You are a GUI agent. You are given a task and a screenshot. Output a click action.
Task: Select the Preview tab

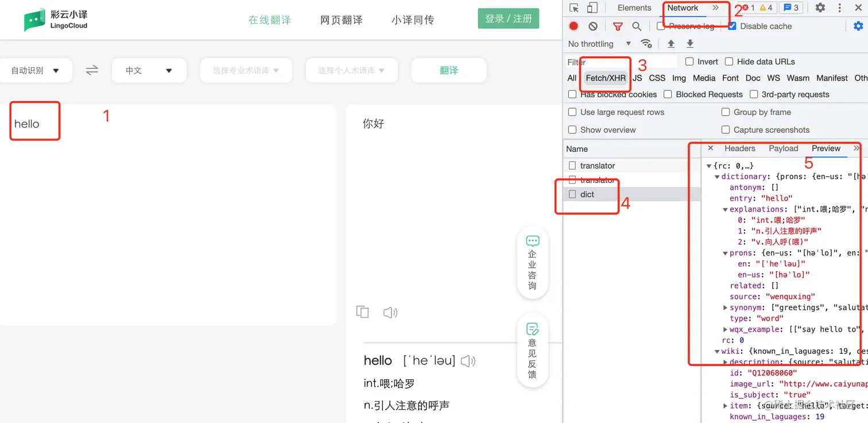tap(826, 148)
